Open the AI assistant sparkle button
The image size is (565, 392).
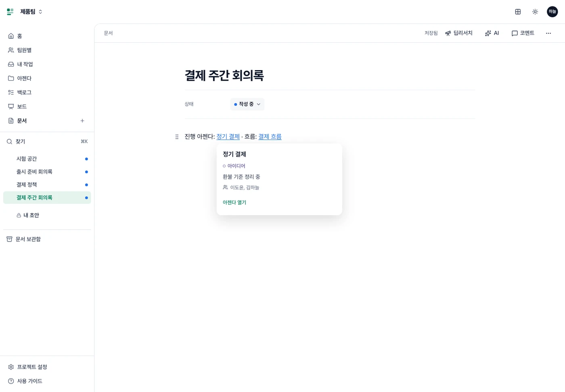tap(492, 33)
